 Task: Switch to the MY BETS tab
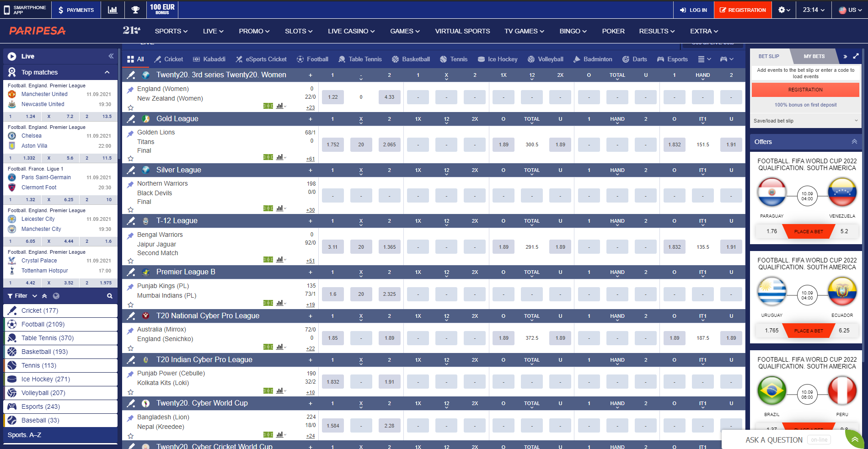tap(814, 56)
